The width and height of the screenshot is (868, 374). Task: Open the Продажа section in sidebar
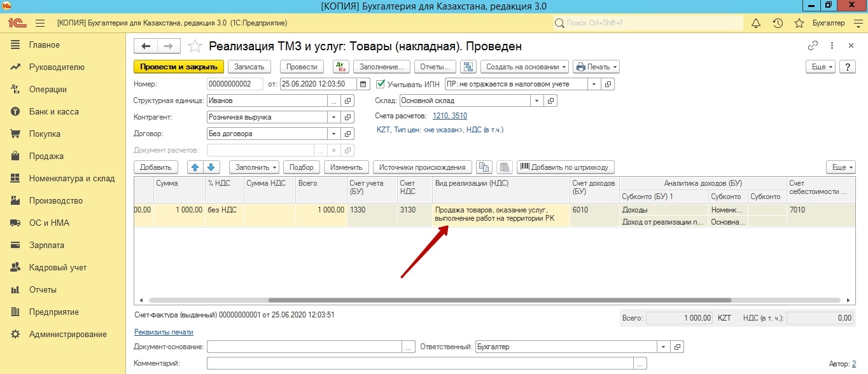tap(46, 156)
